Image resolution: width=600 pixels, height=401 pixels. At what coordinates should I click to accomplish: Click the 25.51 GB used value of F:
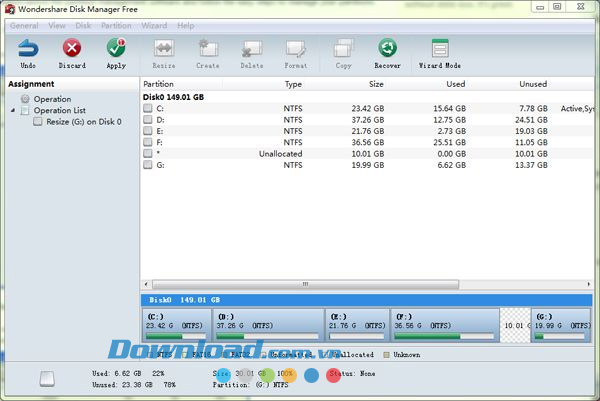(x=450, y=142)
